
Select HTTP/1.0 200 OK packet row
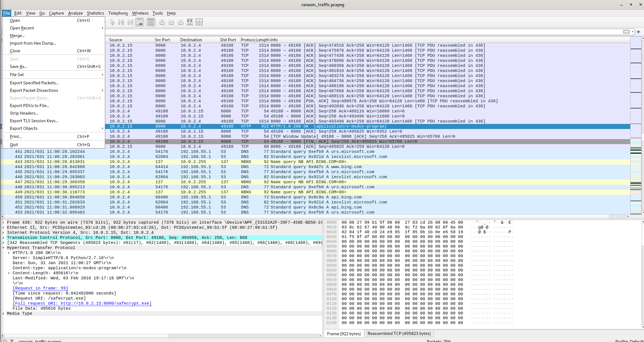tap(368, 126)
